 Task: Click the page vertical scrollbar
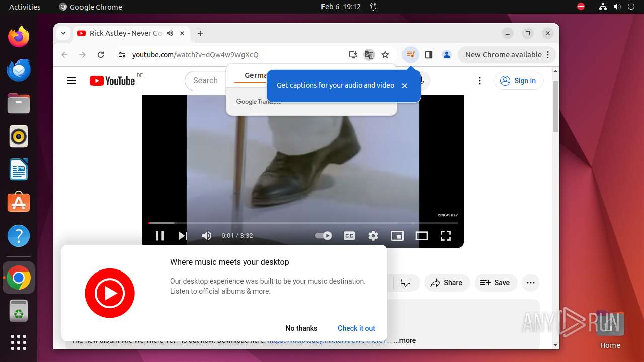click(556, 106)
